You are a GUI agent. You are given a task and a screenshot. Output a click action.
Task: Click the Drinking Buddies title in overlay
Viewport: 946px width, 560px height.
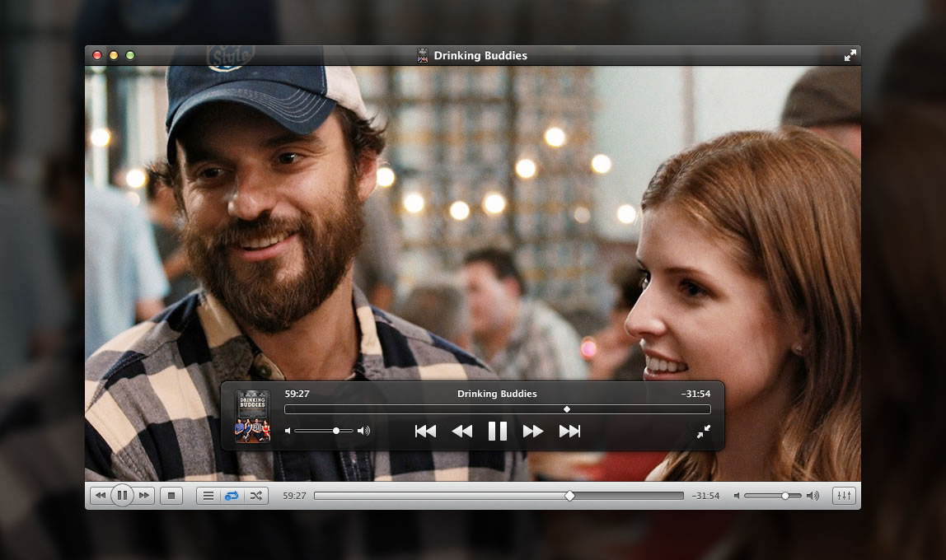tap(497, 394)
